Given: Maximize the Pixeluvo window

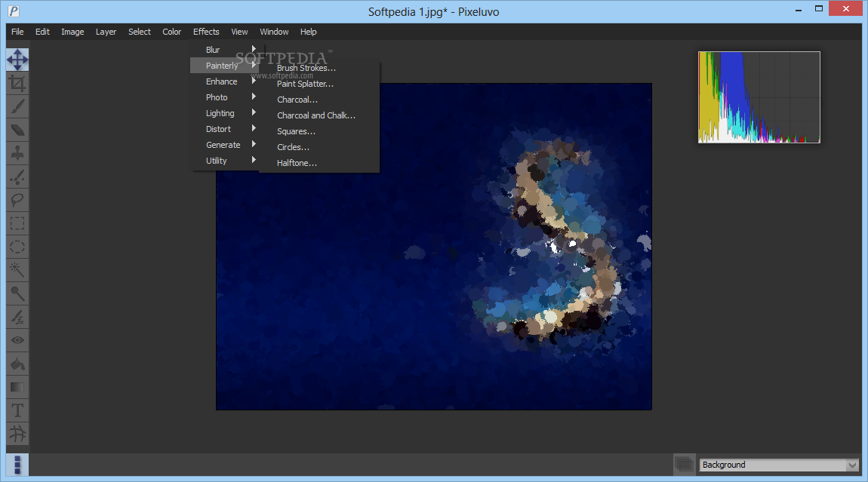Looking at the screenshot, I should (819, 9).
